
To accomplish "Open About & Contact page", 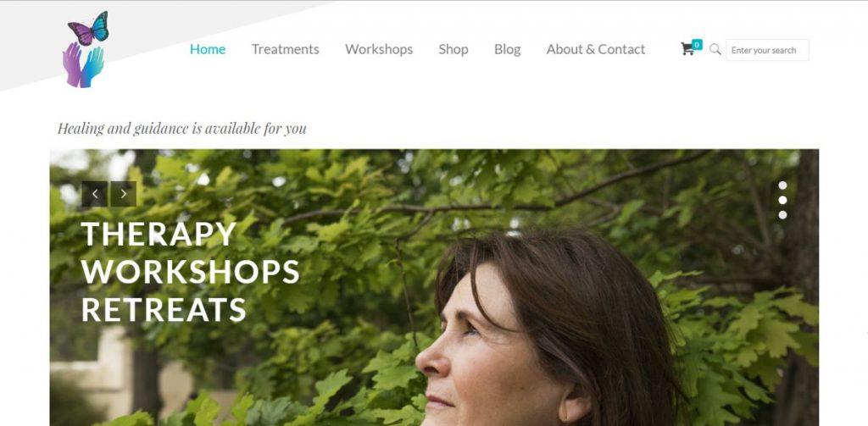I will click(596, 49).
